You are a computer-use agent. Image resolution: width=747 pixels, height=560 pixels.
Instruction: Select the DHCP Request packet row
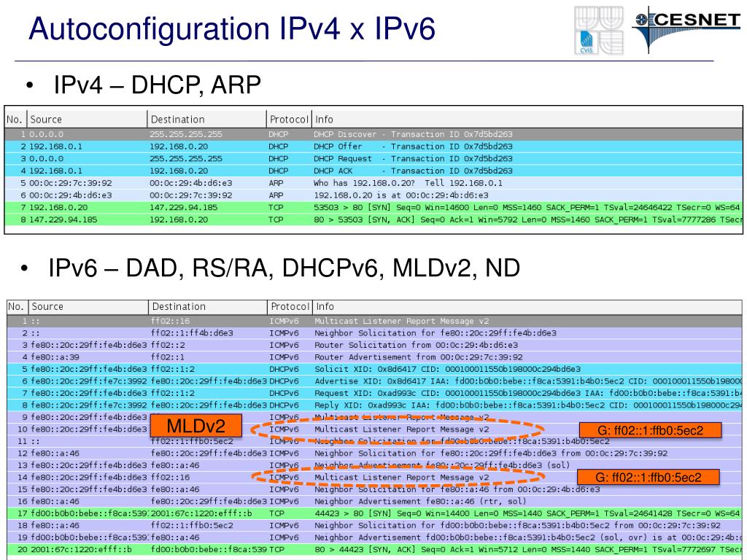click(373, 158)
